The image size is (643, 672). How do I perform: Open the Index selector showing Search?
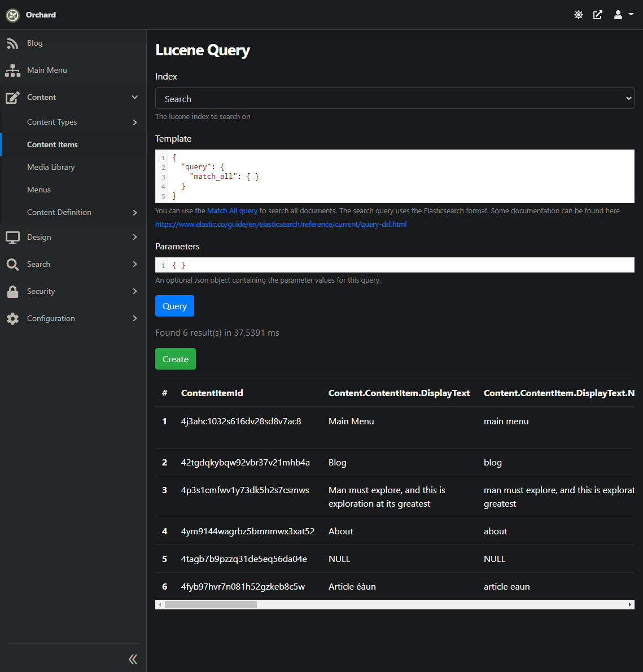click(x=395, y=98)
